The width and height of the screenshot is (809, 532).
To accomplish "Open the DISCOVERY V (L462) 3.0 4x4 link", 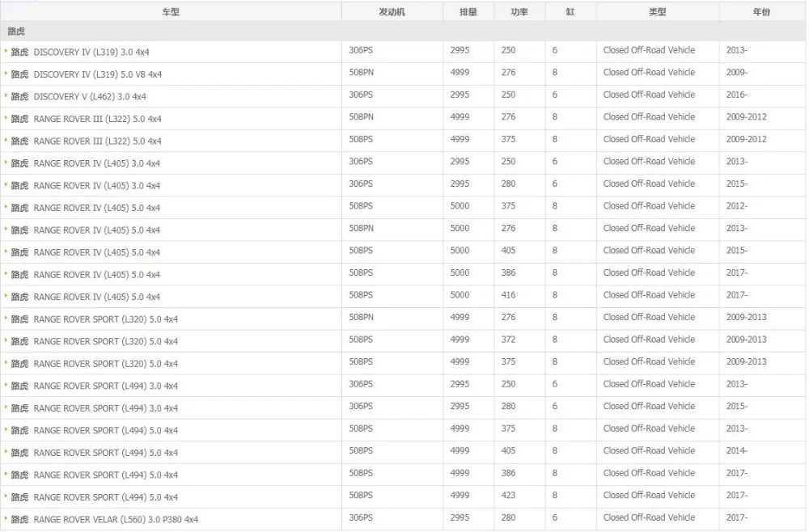I will click(x=90, y=97).
